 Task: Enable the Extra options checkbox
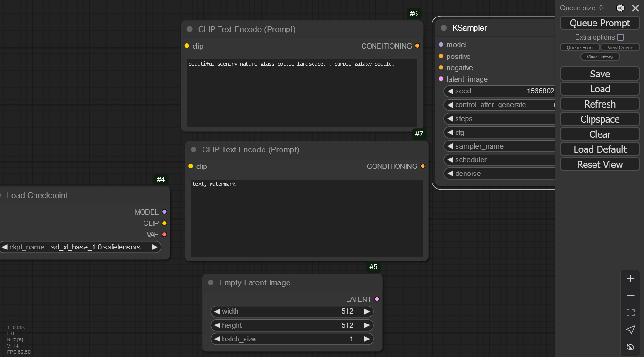[620, 37]
